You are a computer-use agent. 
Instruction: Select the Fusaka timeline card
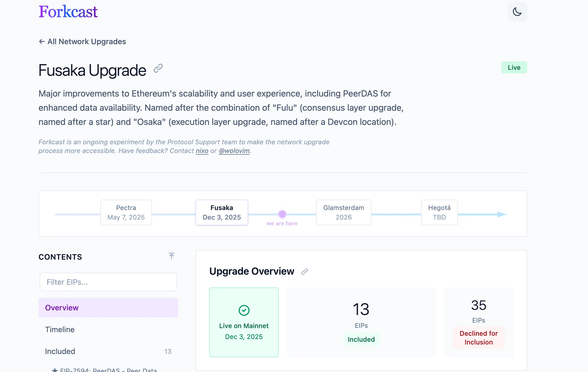point(222,212)
